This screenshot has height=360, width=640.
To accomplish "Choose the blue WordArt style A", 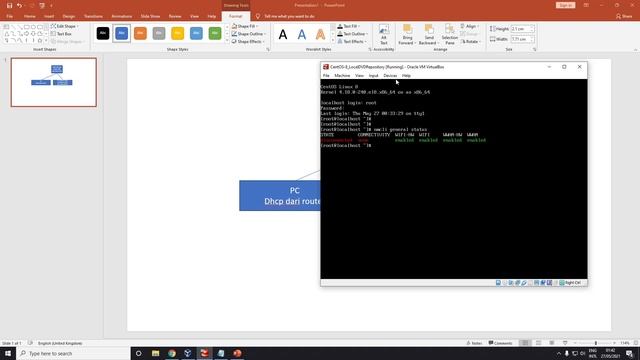I will [x=302, y=35].
